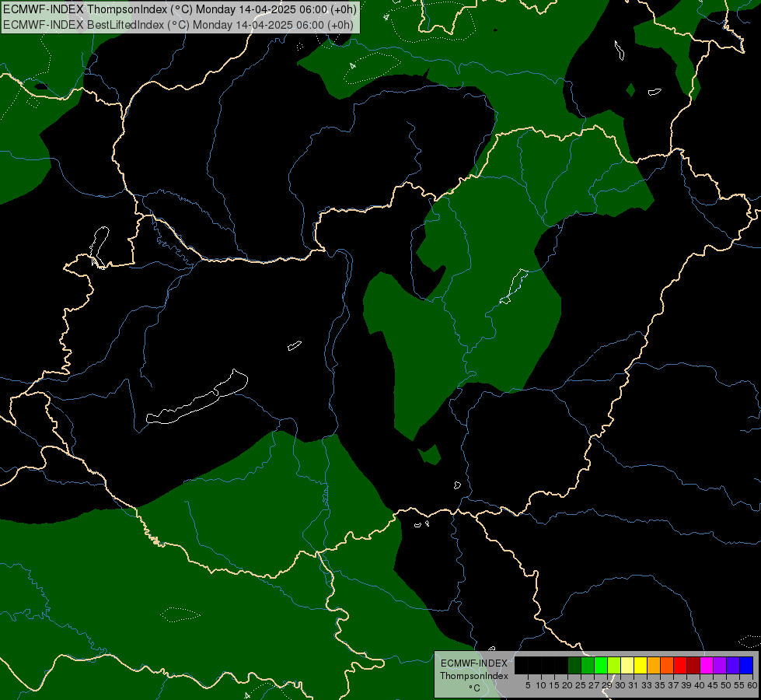Select the pale yellow 30-31 legend swatch
This screenshot has width=761, height=700.
tap(627, 665)
